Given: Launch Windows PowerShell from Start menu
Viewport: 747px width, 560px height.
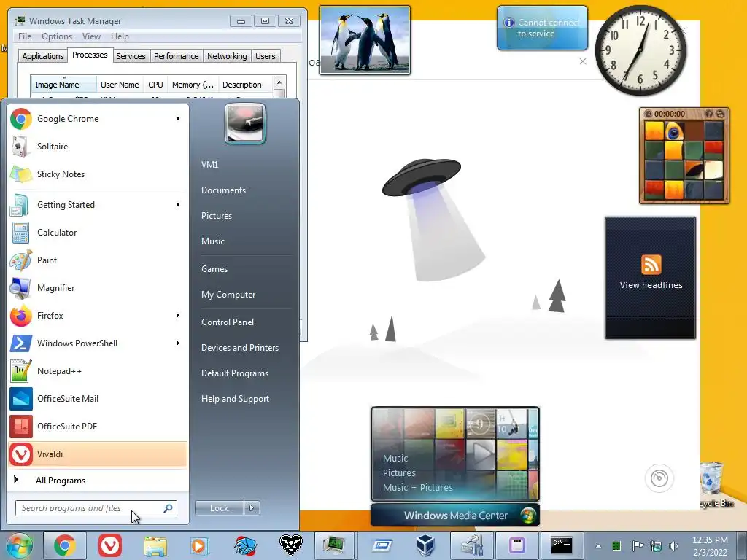Looking at the screenshot, I should tap(98, 343).
